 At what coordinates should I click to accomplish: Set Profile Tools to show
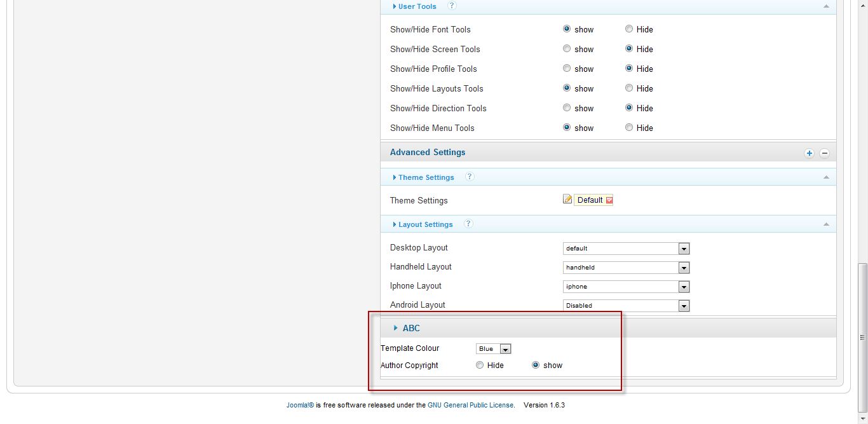tap(566, 68)
